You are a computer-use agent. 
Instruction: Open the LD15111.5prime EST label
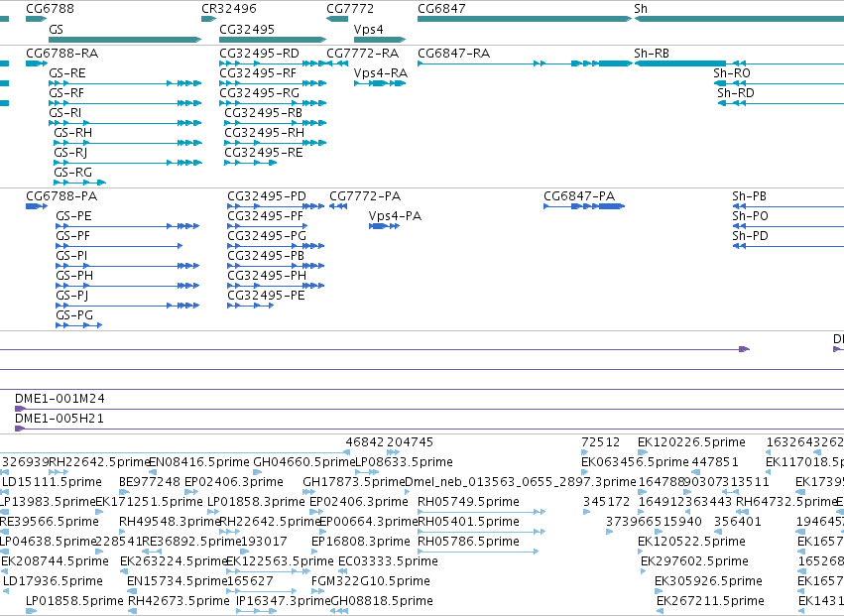[x=53, y=482]
